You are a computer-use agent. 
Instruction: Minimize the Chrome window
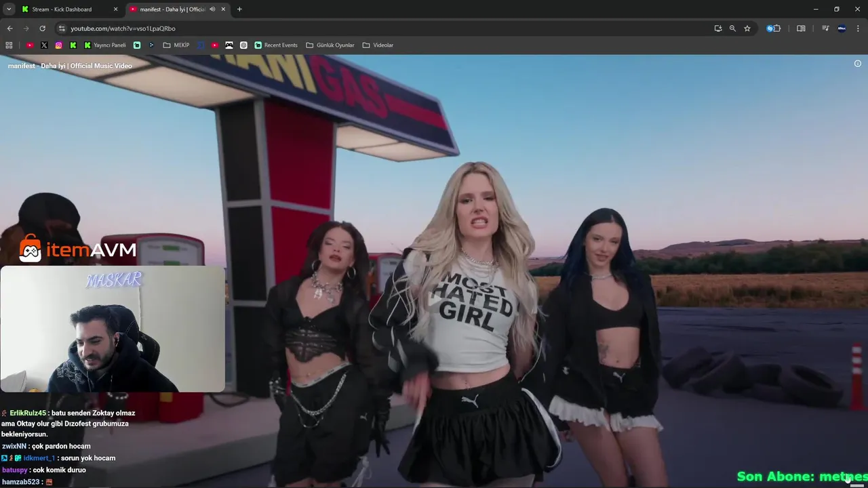point(816,9)
